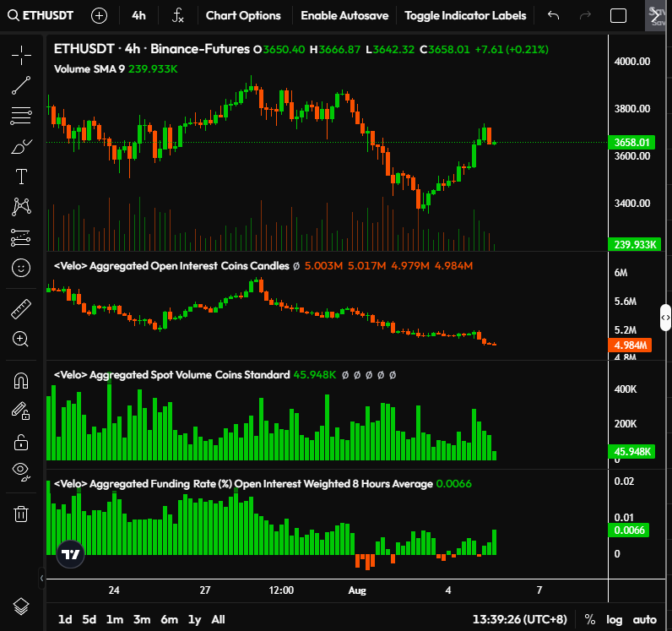Toggle percent scale
This screenshot has height=631, width=672.
pyautogui.click(x=590, y=619)
